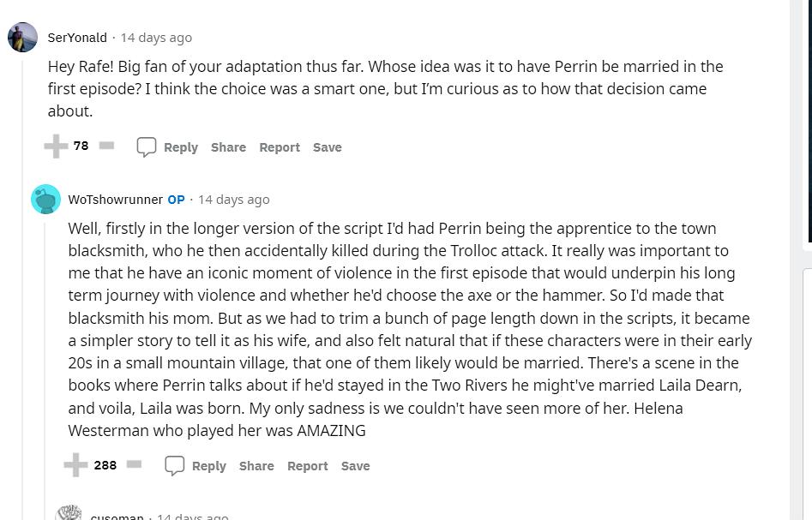Screen dimensions: 812x520
Task: Save SerYonald's comment
Action: [x=328, y=147]
